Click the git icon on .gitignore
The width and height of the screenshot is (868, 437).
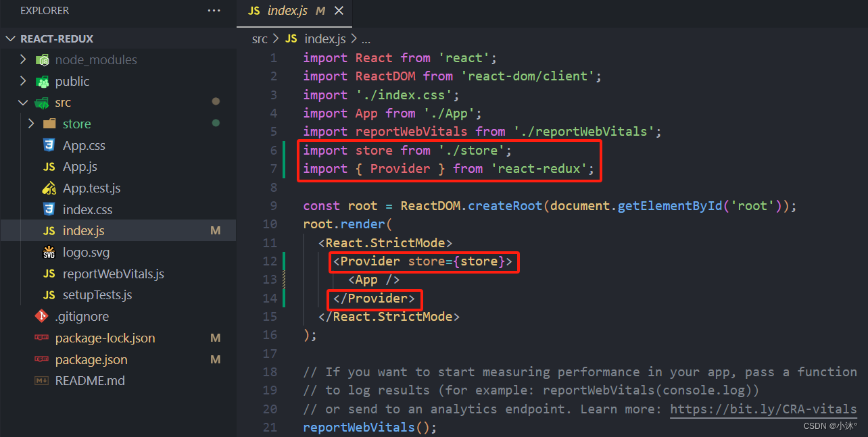[x=42, y=315]
